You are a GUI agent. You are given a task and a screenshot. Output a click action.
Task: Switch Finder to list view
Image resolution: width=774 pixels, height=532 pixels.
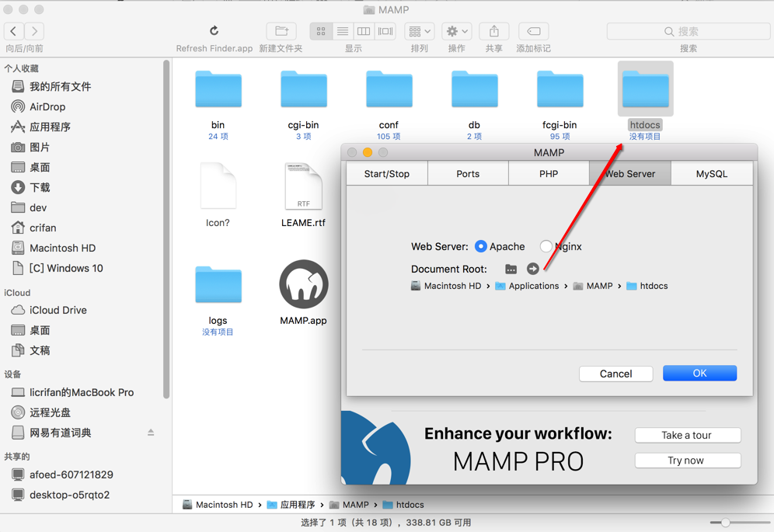[343, 32]
